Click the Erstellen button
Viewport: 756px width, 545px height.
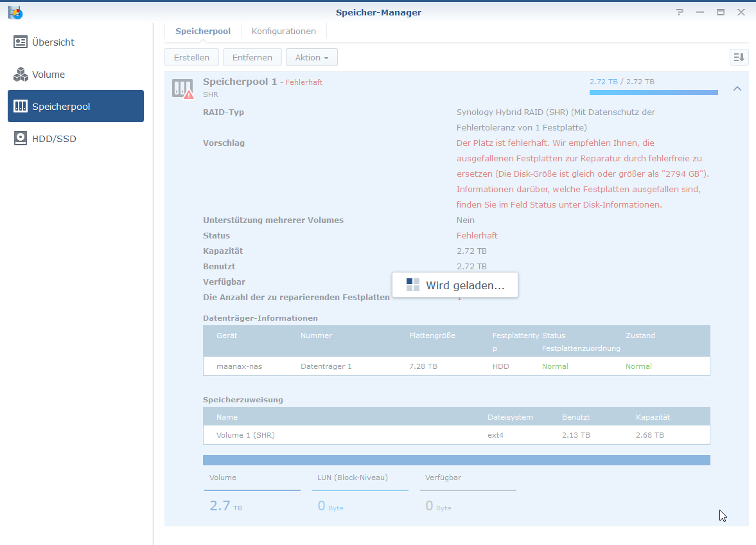pyautogui.click(x=191, y=57)
